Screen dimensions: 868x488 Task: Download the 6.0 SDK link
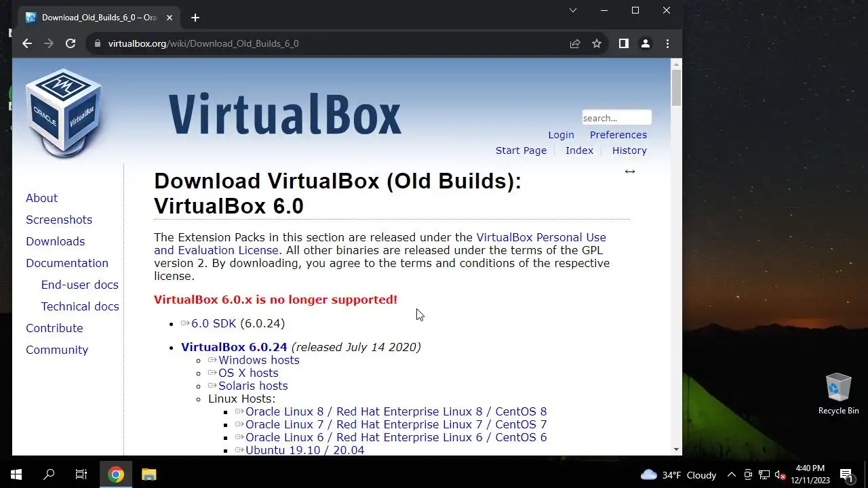click(213, 323)
